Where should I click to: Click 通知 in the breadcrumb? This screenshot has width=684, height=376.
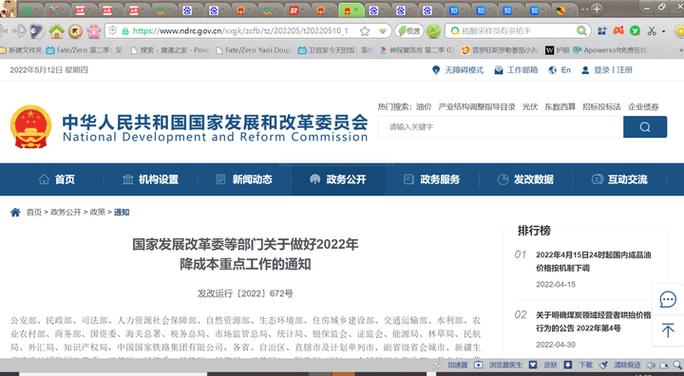pyautogui.click(x=121, y=212)
